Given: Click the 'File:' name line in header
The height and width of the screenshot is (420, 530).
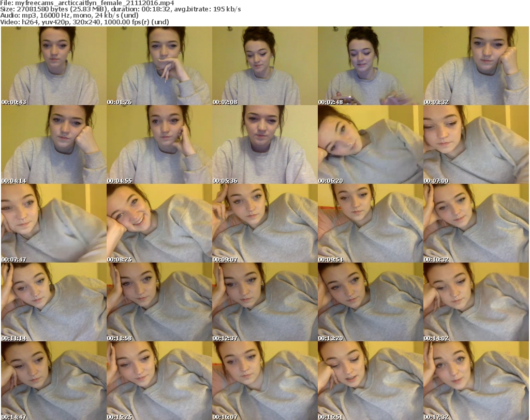Looking at the screenshot, I should tap(87, 3).
